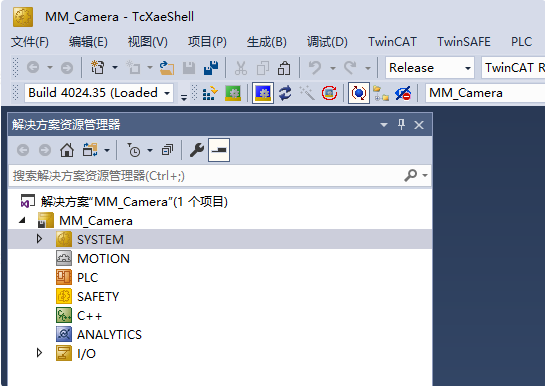This screenshot has height=386, width=545.
Task: Collapse the MM_Camera project node
Action: (x=23, y=220)
